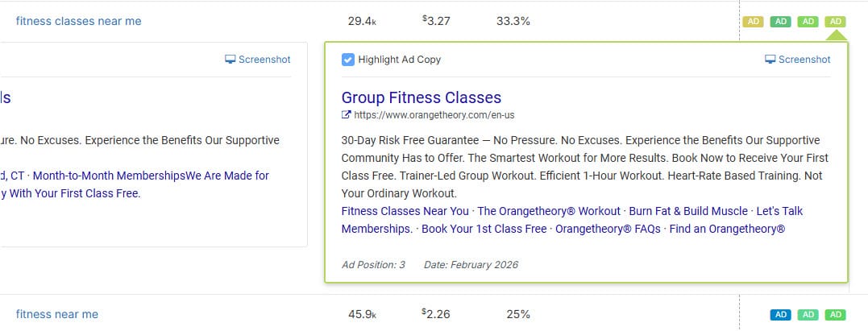
Task: Select the highlighted rightmost AD badge, fitness classes row
Action: [x=836, y=22]
